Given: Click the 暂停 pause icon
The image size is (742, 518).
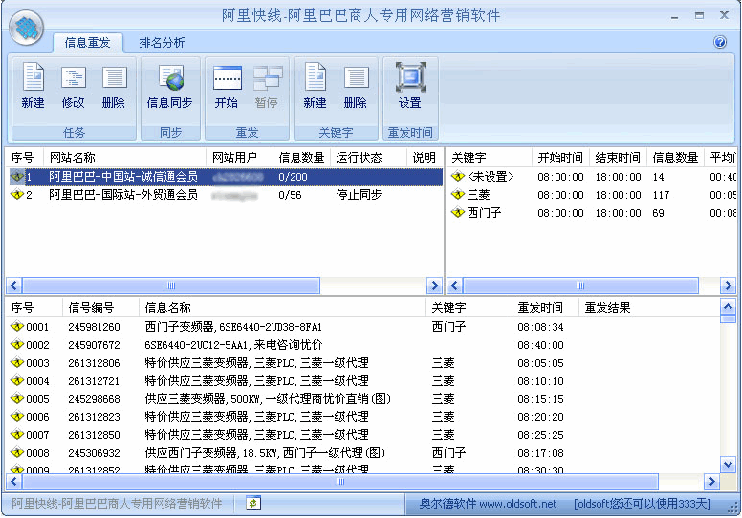Looking at the screenshot, I should coord(267,78).
